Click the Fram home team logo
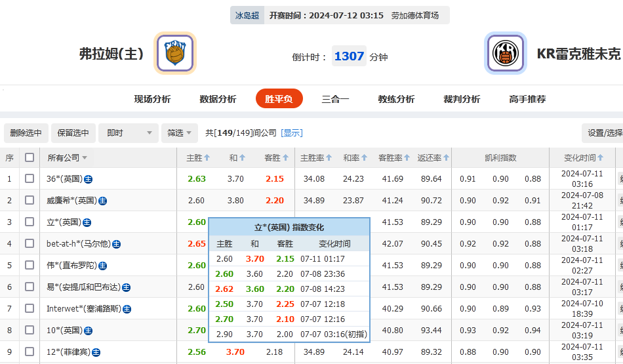Image resolution: width=623 pixels, height=364 pixels. [x=175, y=53]
